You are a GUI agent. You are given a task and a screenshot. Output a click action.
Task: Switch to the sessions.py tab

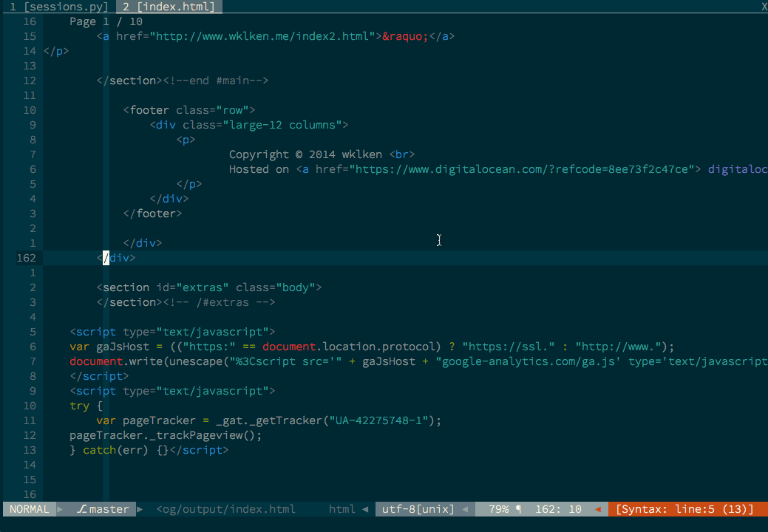tap(59, 7)
